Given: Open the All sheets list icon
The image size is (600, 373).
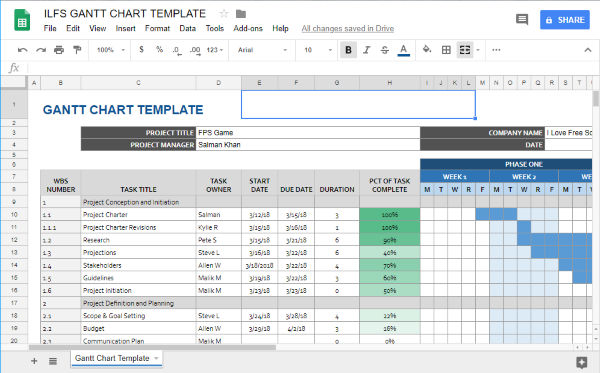Looking at the screenshot, I should click(x=53, y=361).
